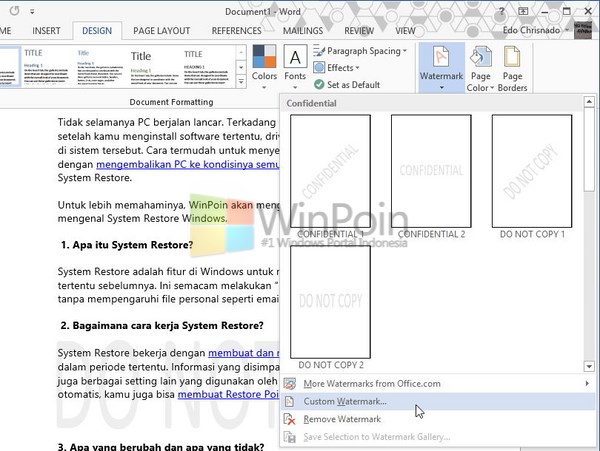
Task: Click heading 1. Apa itu System Restore?
Action: point(127,245)
